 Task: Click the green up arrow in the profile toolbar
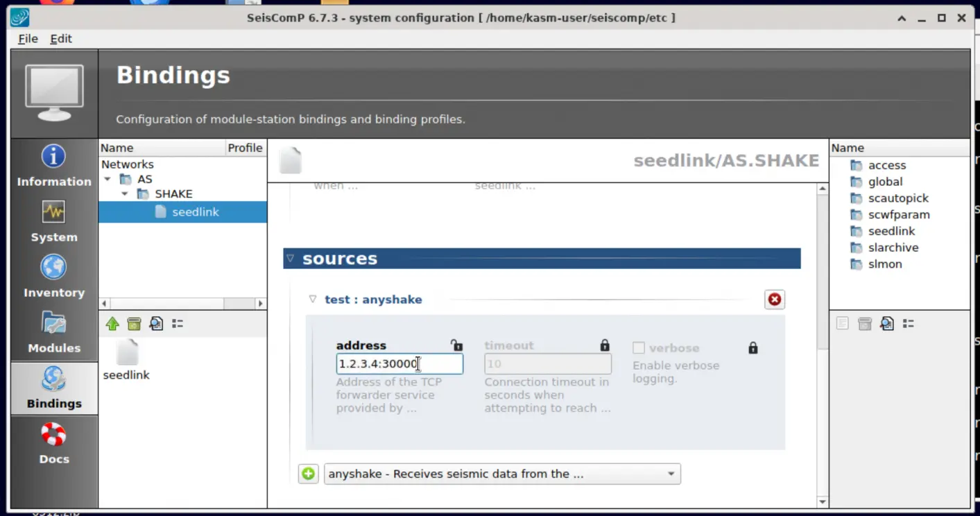[112, 324]
